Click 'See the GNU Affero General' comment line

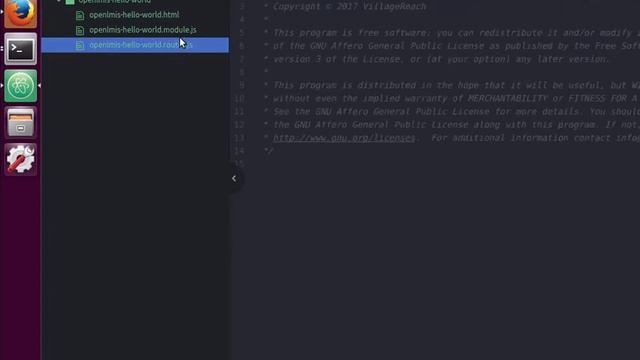[x=451, y=111]
